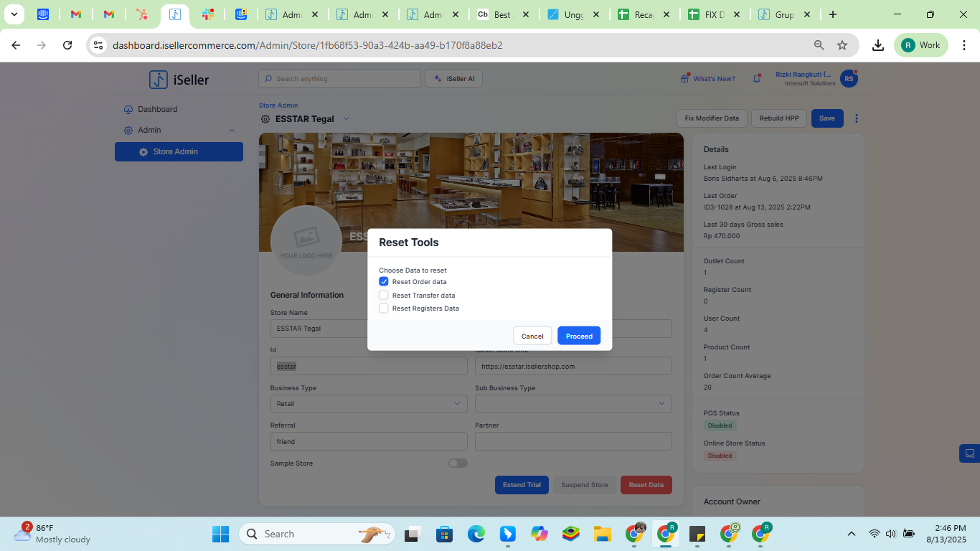Open the notifications bell

click(757, 79)
